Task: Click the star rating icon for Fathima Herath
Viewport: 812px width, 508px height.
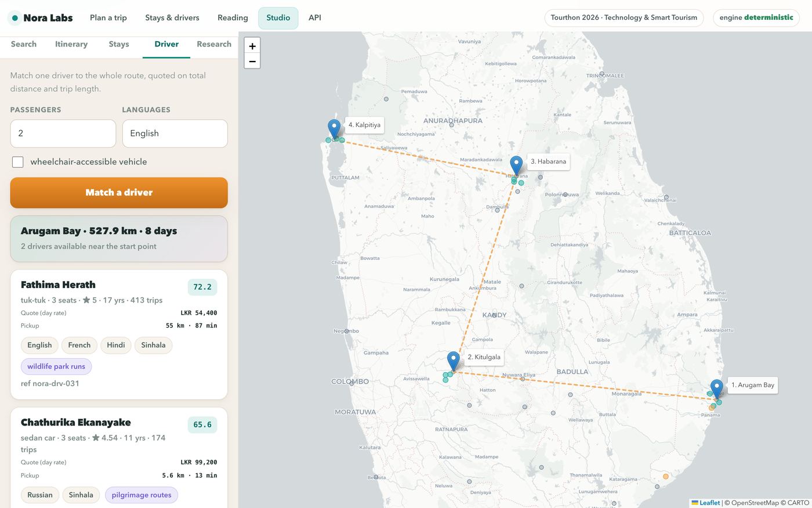Action: tap(86, 300)
